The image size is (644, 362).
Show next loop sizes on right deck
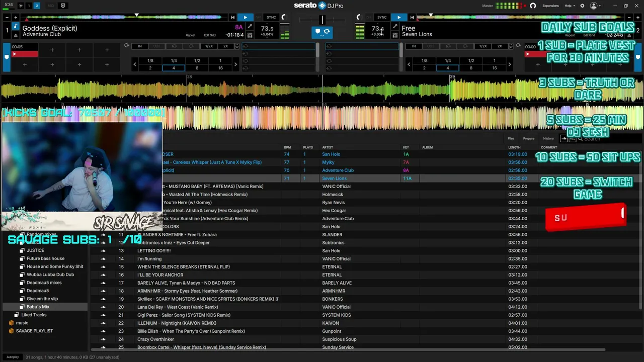[510, 64]
